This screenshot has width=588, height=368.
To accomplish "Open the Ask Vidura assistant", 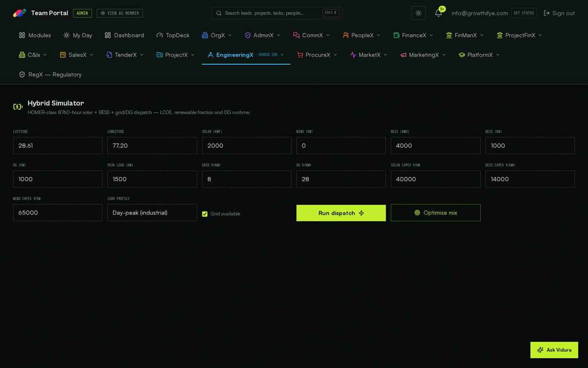I will point(554,350).
